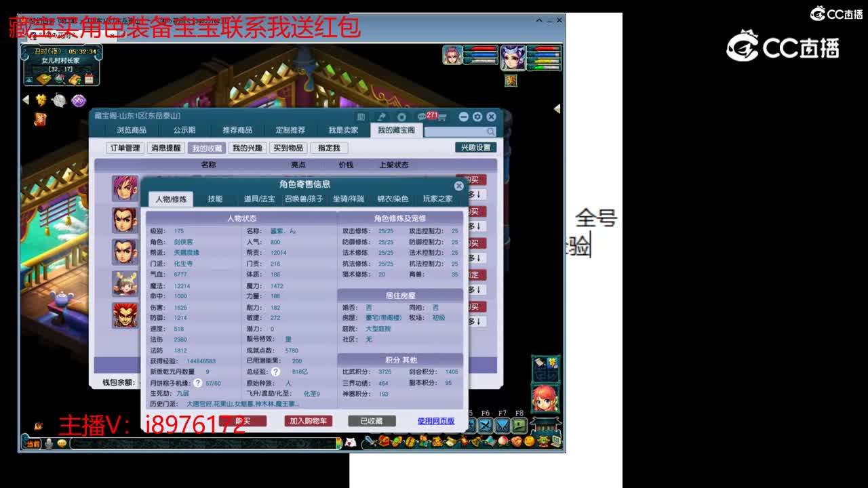Select the red-maned character avatar in the list
This screenshot has height=488, width=868.
coord(125,315)
